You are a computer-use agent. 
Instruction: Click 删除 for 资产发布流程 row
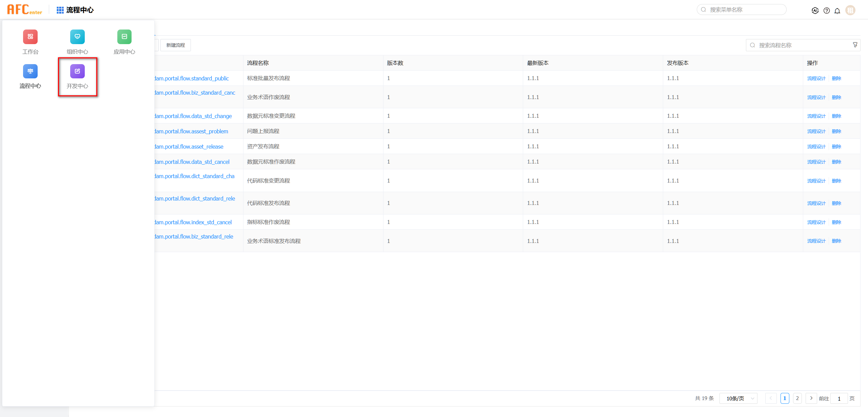coord(836,147)
